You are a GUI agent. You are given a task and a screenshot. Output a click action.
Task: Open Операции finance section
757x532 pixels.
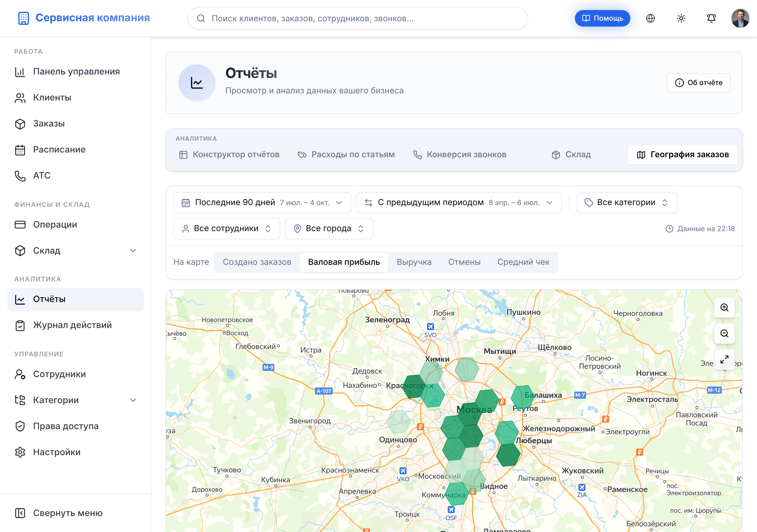75,224
